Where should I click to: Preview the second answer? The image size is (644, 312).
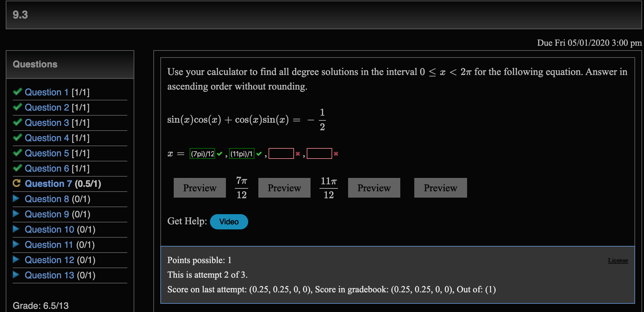pos(284,188)
